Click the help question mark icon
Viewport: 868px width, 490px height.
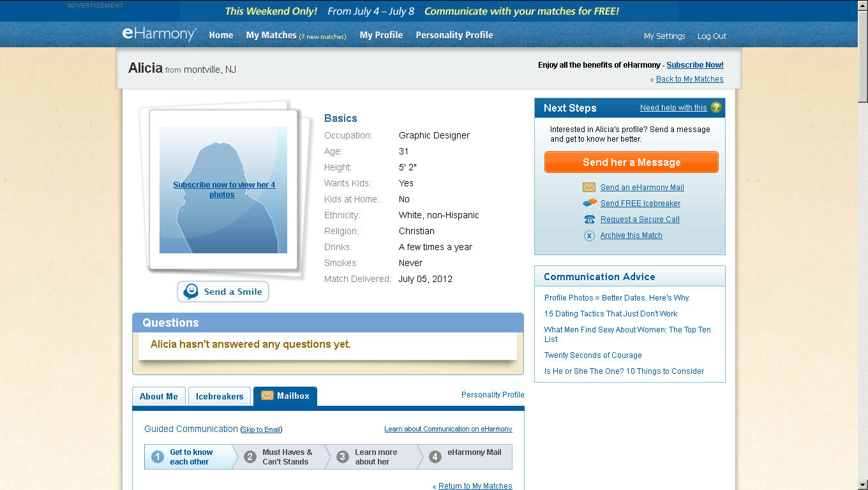coord(716,107)
